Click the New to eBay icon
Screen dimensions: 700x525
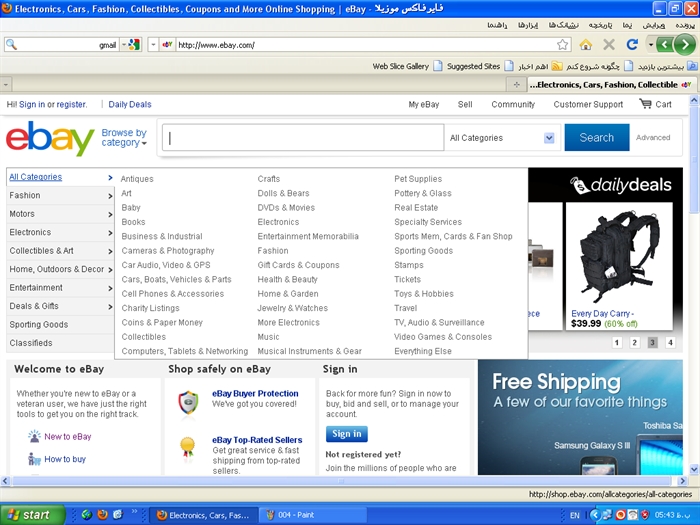pos(34,436)
